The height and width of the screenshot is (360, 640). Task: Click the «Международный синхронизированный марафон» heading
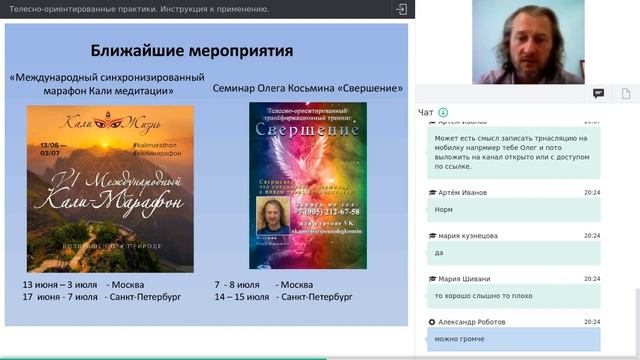pyautogui.click(x=107, y=84)
